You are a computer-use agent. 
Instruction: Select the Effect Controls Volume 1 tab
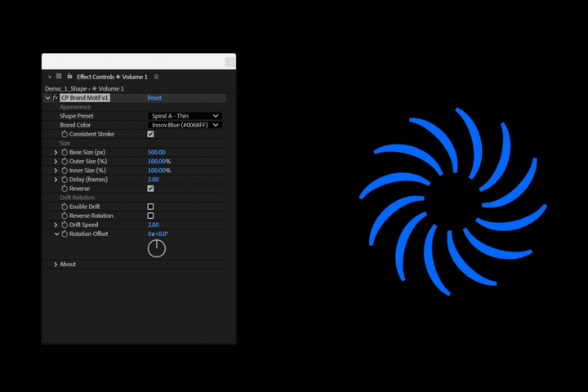[112, 77]
